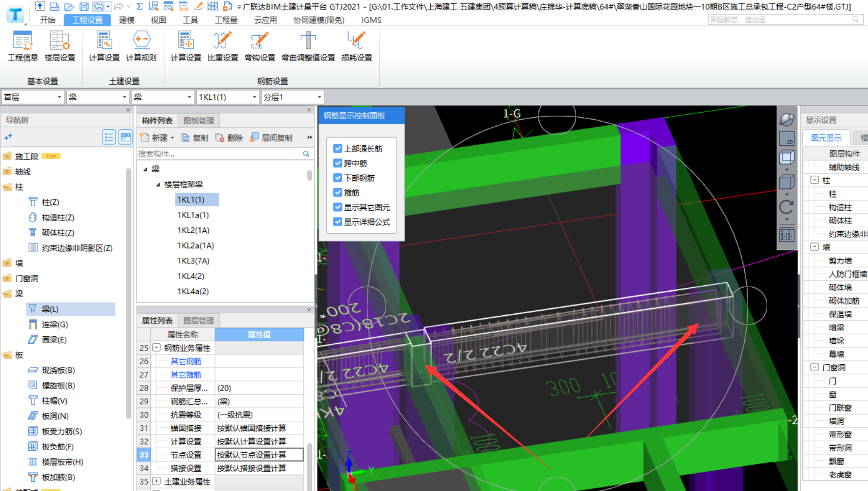Click the 新建 new component button

(157, 138)
